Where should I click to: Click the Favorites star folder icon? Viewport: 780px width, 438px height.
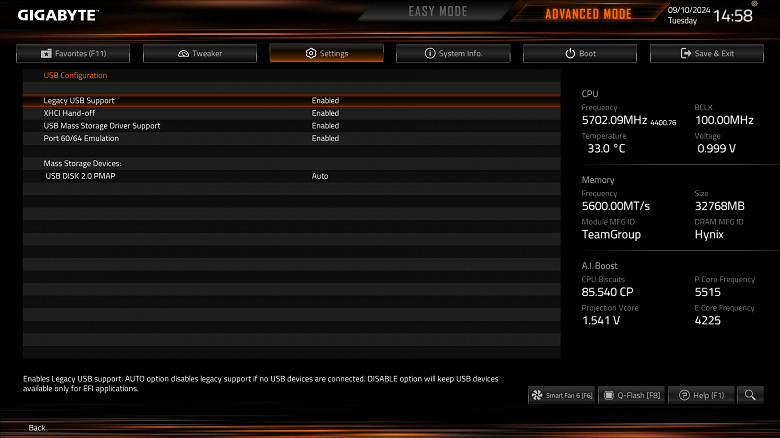pyautogui.click(x=46, y=53)
